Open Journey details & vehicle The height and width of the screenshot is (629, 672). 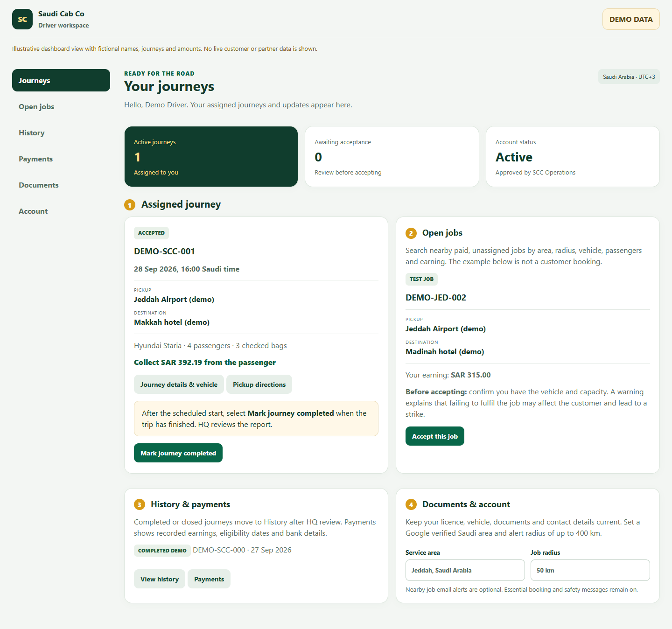point(179,384)
